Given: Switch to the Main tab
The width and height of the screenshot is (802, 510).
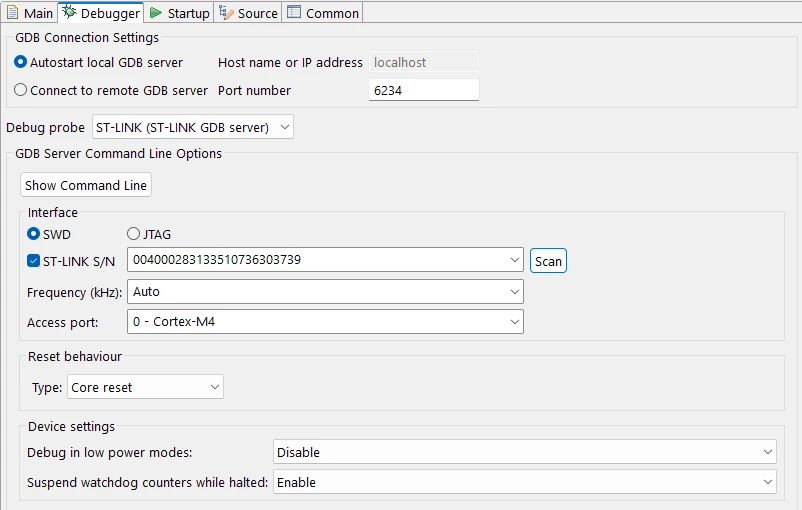Looking at the screenshot, I should click(30, 13).
